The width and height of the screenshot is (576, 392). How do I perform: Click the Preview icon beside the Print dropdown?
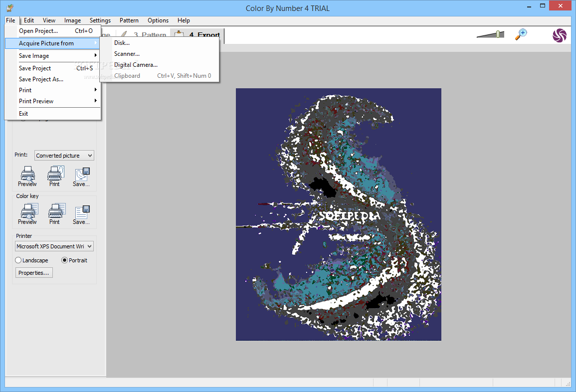tap(27, 176)
